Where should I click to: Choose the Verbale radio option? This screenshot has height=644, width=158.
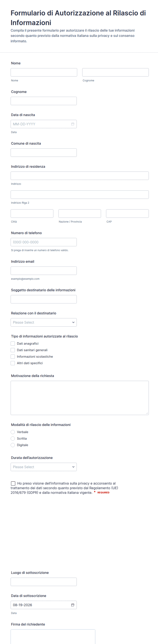point(13,432)
